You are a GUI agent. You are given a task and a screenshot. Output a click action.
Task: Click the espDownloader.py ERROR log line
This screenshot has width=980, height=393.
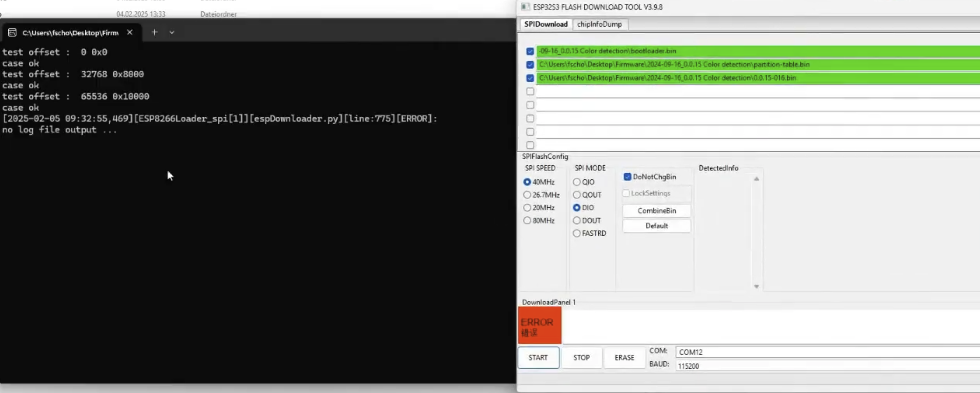pyautogui.click(x=220, y=119)
